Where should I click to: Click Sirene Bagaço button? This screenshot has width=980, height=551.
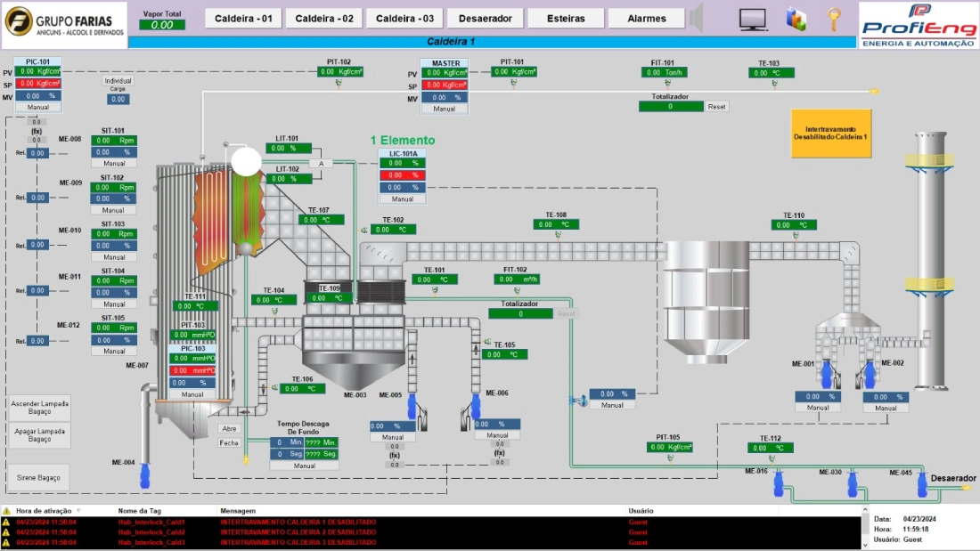[x=38, y=477]
